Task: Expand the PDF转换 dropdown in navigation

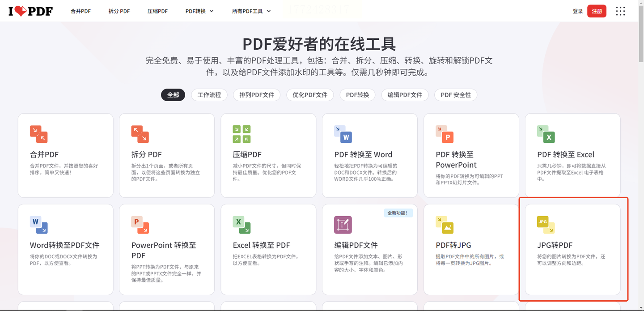Action: (x=199, y=11)
